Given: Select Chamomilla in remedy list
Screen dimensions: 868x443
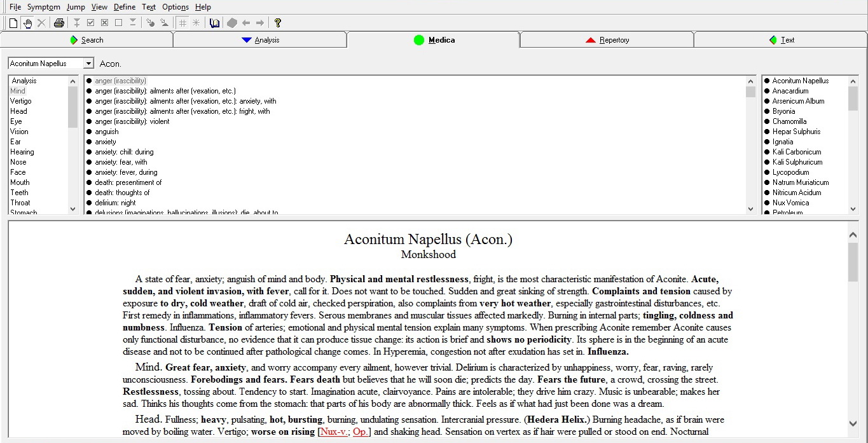Looking at the screenshot, I should pos(789,121).
